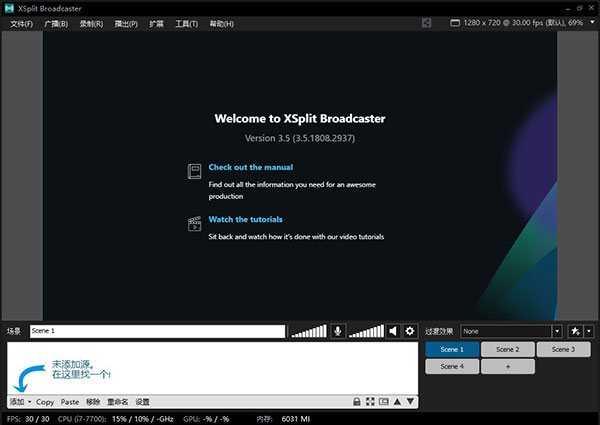
Task: Mute the speaker output icon
Action: [x=394, y=331]
